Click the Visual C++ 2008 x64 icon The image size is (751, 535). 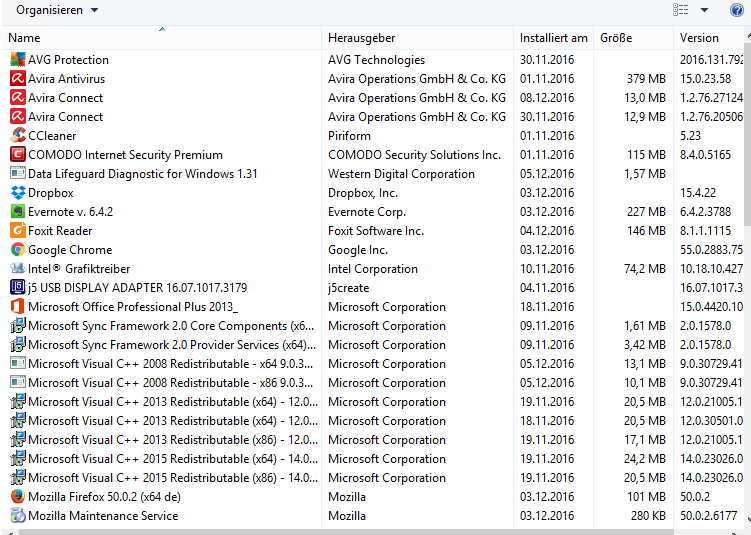[x=18, y=364]
